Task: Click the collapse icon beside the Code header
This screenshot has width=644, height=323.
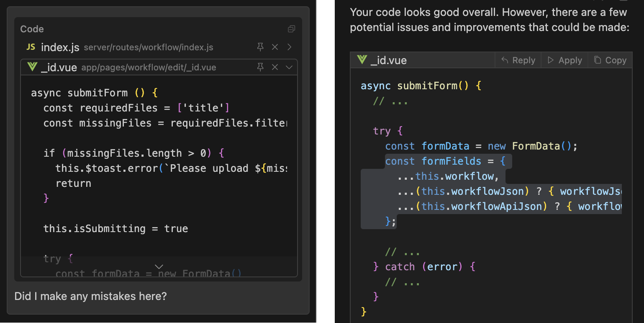Action: [292, 29]
